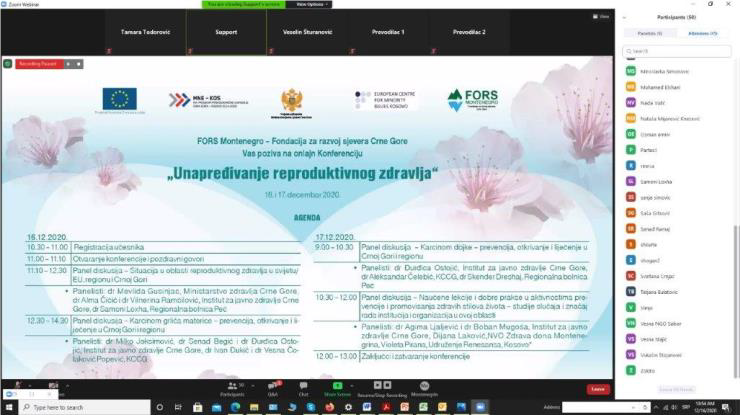Open the View layout button
The width and height of the screenshot is (740, 415).
click(x=601, y=17)
